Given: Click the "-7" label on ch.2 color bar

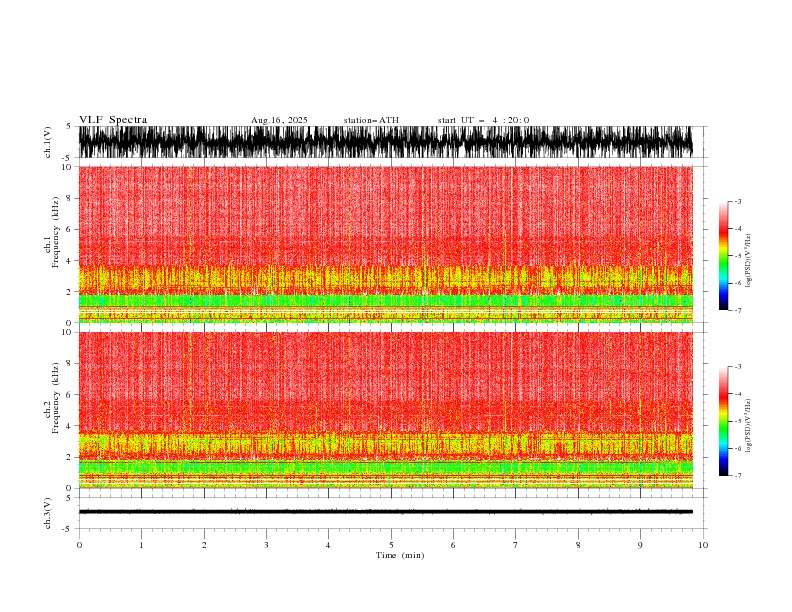Looking at the screenshot, I should 738,476.
